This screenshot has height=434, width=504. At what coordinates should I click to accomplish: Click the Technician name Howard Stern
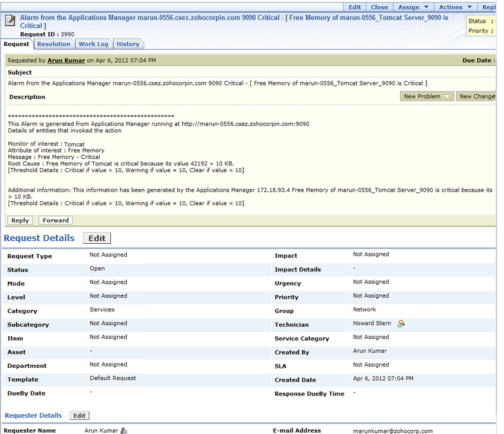point(372,323)
